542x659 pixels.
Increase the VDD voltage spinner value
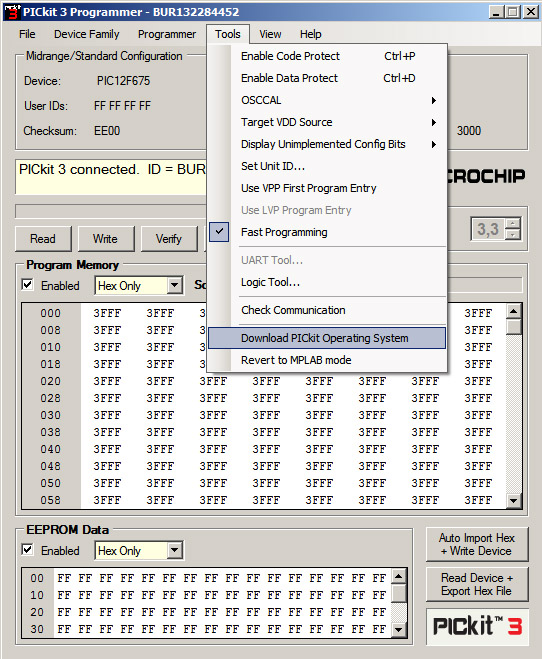click(513, 223)
